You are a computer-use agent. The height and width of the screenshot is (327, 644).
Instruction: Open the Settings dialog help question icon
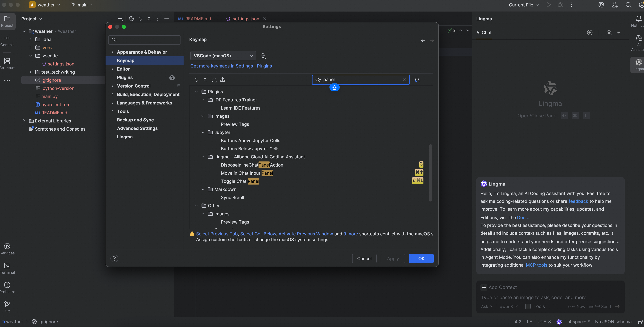(x=114, y=258)
